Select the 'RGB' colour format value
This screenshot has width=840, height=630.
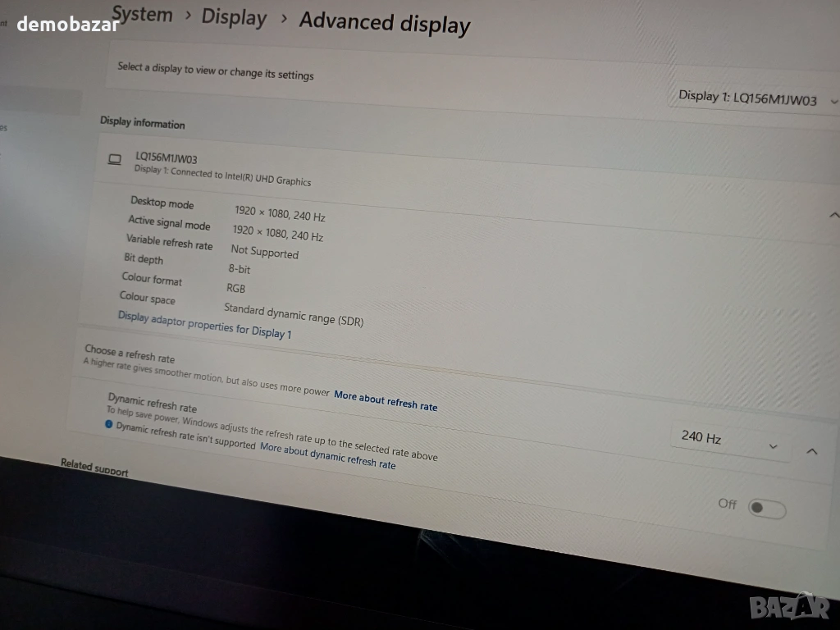235,288
